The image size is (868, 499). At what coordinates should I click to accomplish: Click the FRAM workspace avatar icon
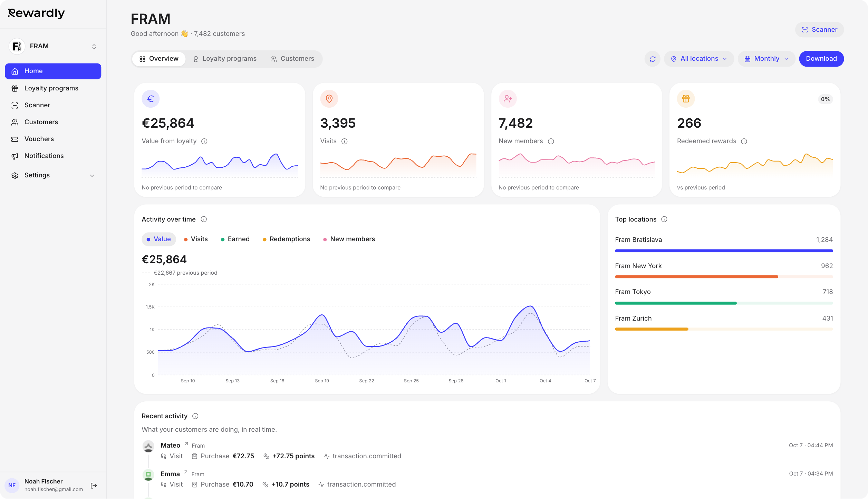pos(17,46)
